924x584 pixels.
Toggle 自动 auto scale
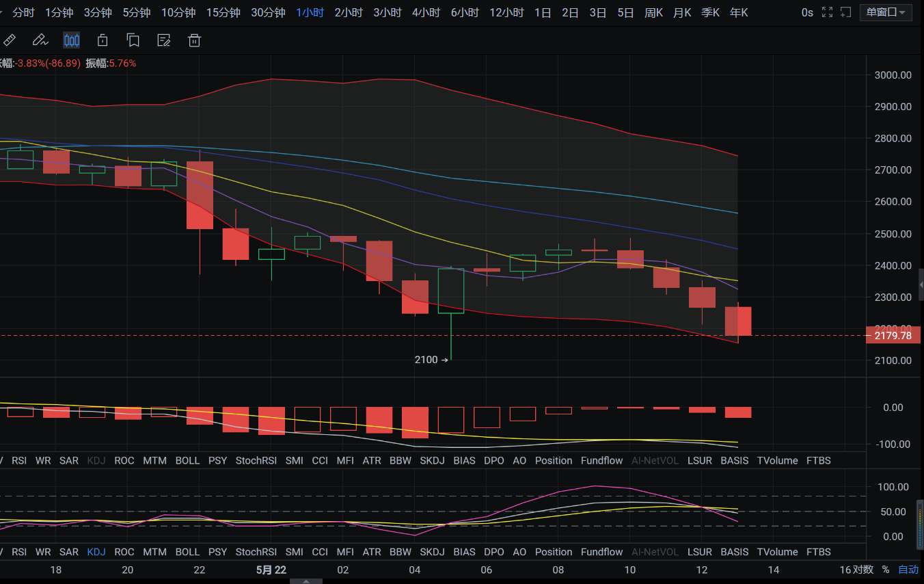point(908,570)
